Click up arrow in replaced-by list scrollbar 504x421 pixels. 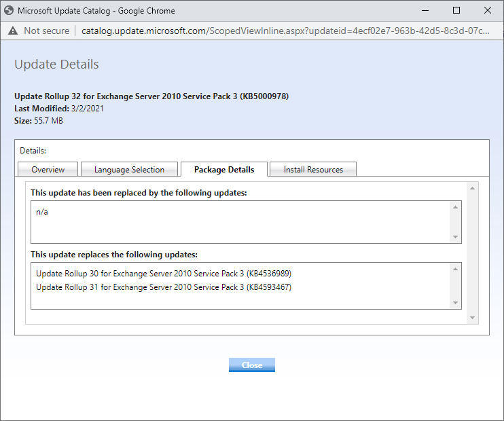(x=455, y=207)
